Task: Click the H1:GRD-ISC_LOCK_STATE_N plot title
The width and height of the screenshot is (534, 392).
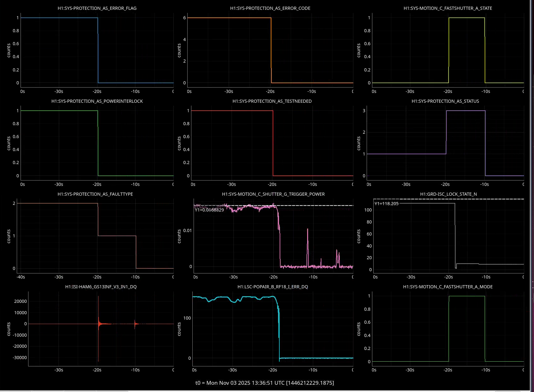Action: click(x=448, y=194)
